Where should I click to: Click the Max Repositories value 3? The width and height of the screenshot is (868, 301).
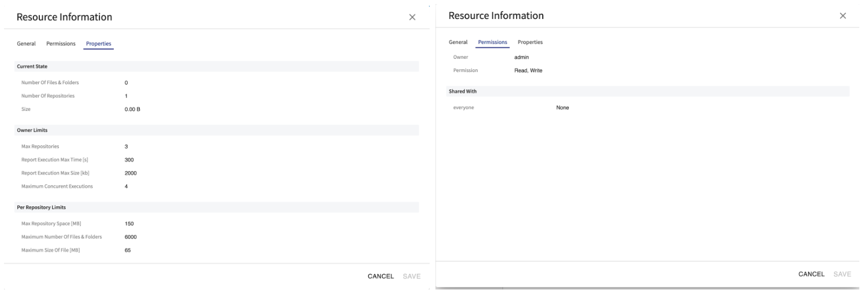pyautogui.click(x=126, y=146)
